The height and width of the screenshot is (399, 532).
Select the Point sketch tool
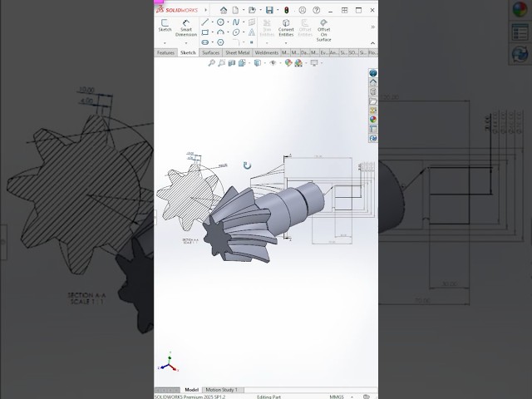coord(251,42)
